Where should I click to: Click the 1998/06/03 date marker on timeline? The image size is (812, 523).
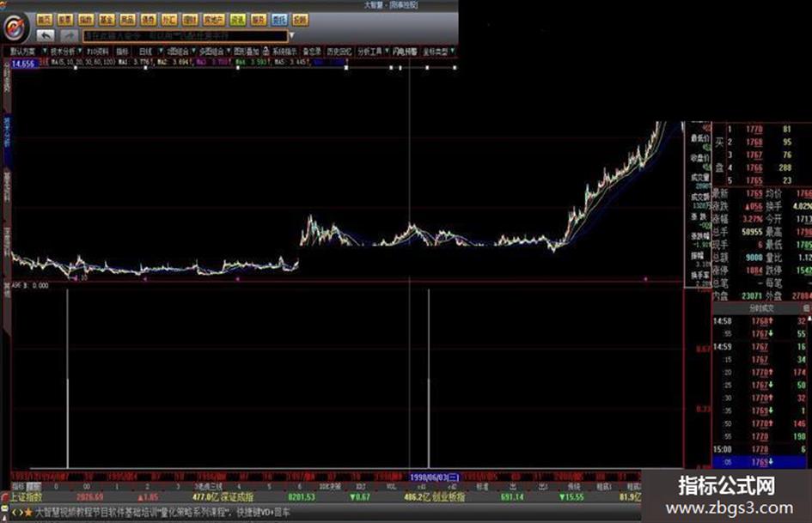(434, 477)
